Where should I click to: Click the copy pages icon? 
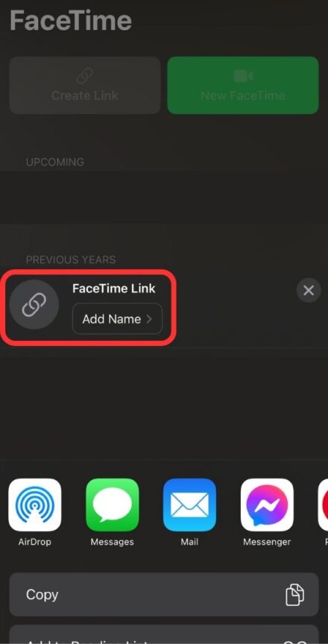(x=294, y=594)
